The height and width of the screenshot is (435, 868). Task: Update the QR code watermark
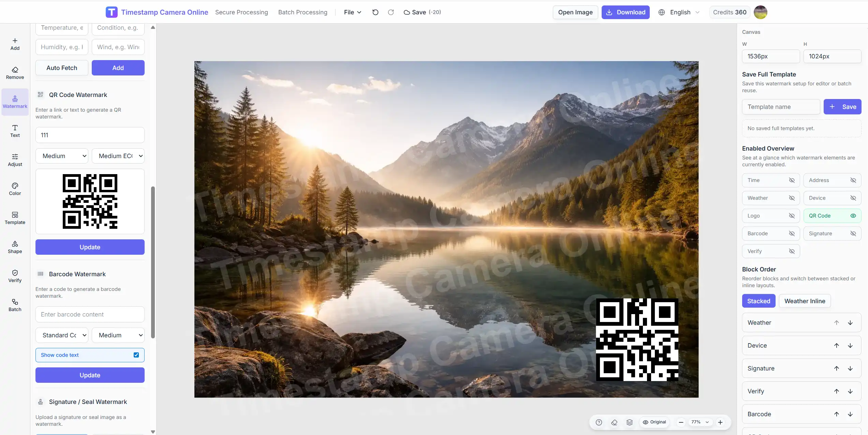90,247
